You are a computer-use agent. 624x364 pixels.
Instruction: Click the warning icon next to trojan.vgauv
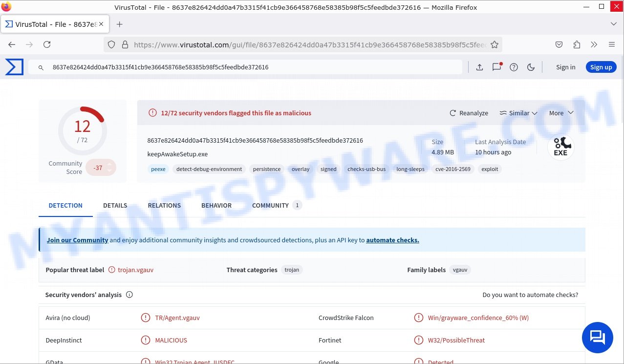click(x=112, y=270)
